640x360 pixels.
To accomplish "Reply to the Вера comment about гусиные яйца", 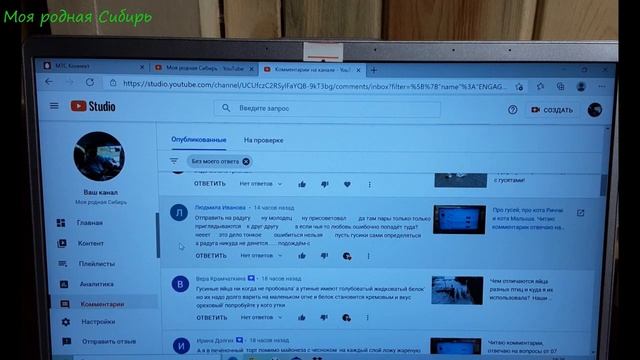I will [x=211, y=318].
